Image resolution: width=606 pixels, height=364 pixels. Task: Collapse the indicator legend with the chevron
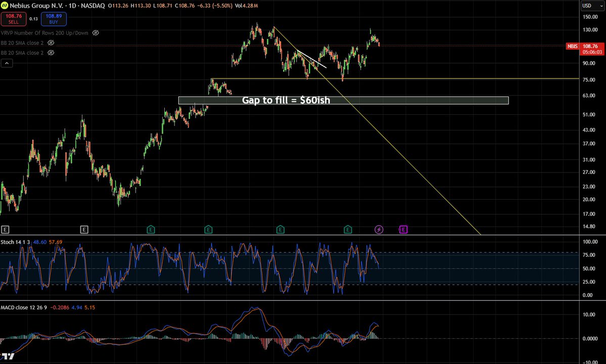click(7, 63)
